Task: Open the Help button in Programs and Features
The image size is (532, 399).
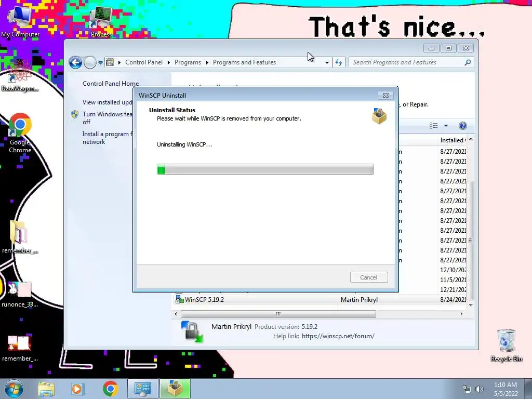Action: click(x=462, y=126)
